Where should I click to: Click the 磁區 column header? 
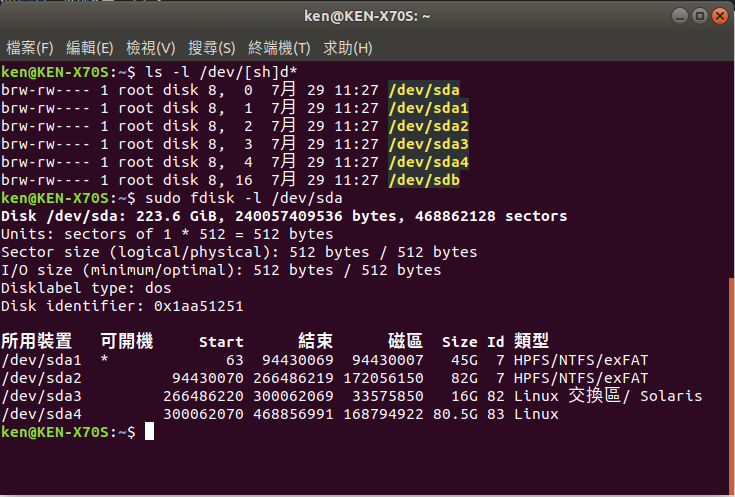405,341
